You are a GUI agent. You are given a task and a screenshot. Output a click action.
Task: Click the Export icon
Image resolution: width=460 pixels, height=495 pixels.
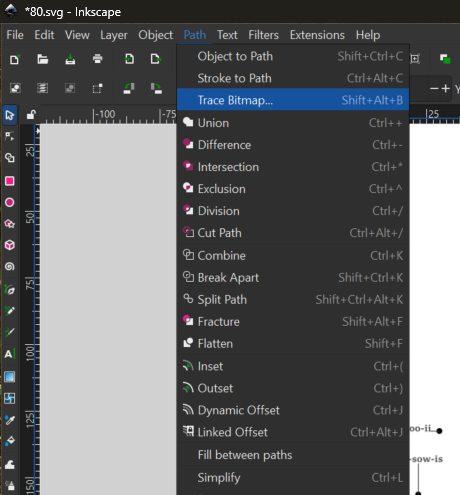click(x=155, y=59)
